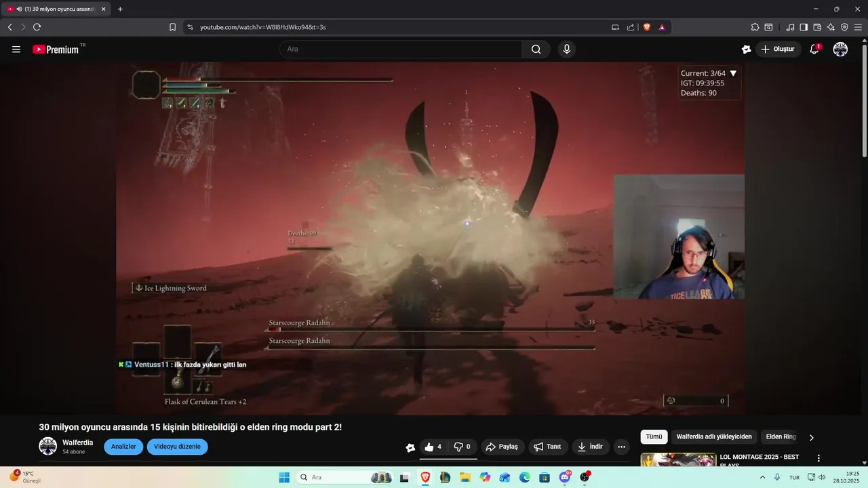Click the video player to pause
868x488 pixels.
coord(430,239)
